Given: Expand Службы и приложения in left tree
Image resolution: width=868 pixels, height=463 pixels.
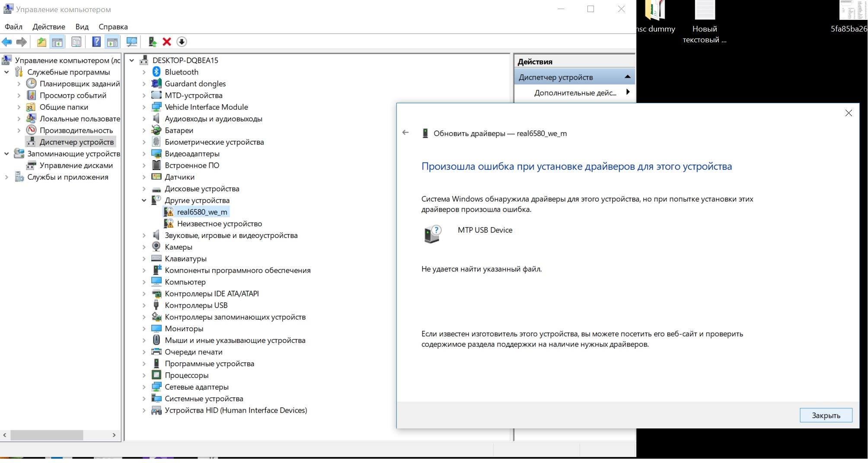Looking at the screenshot, I should 6,177.
